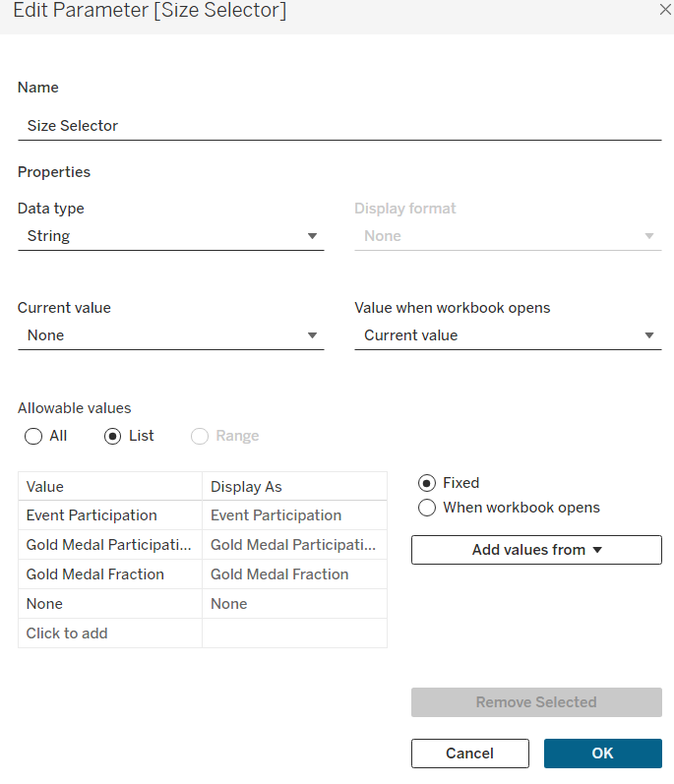The width and height of the screenshot is (674, 784).
Task: Expand the Current value dropdown
Action: point(170,335)
